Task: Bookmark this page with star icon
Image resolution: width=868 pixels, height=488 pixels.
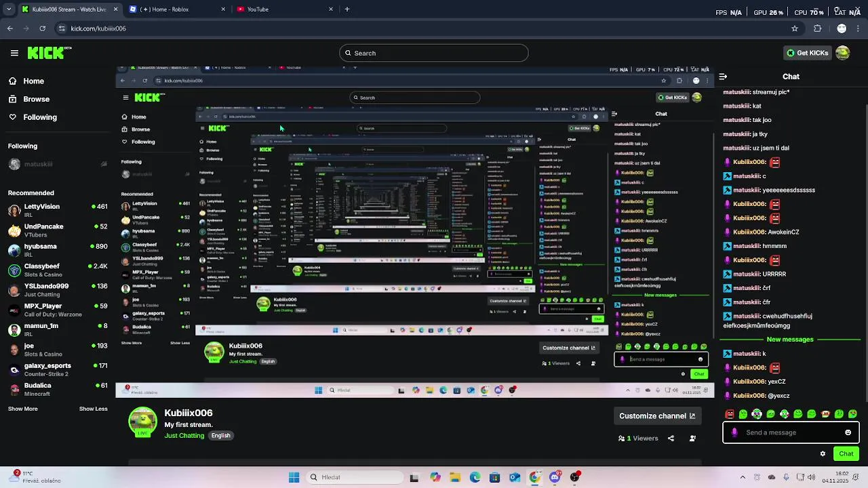Action: [795, 28]
